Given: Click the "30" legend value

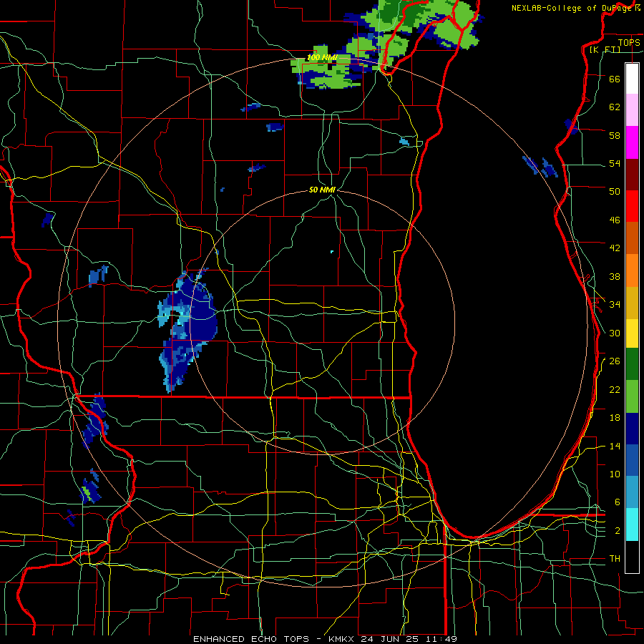Looking at the screenshot, I should 615,333.
